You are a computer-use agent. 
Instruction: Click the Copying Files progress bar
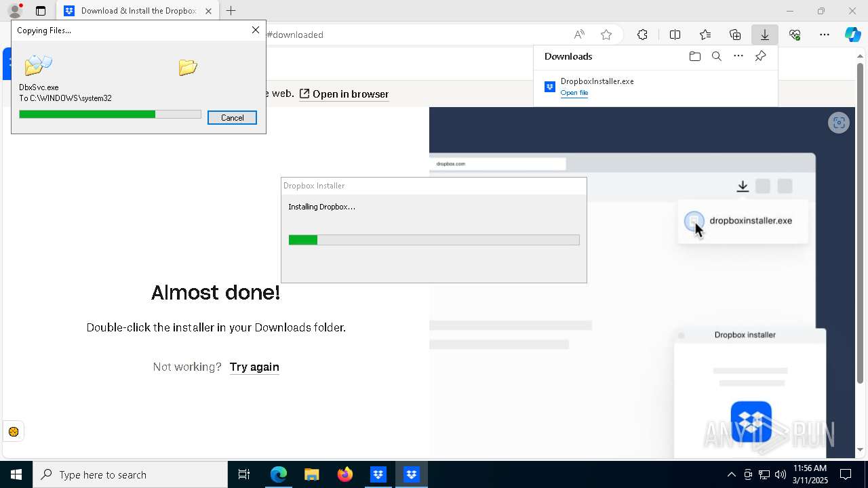pyautogui.click(x=110, y=115)
